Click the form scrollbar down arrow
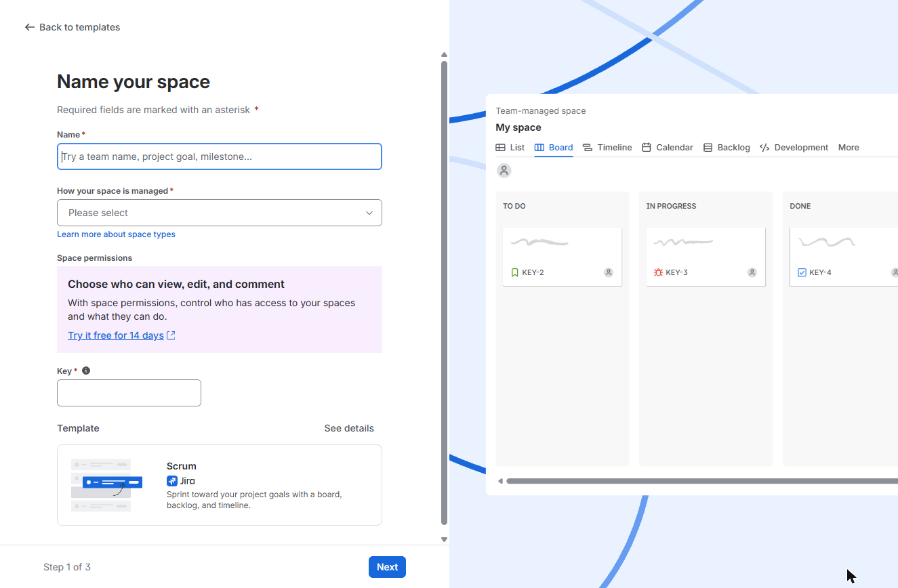This screenshot has height=588, width=898. 445,539
